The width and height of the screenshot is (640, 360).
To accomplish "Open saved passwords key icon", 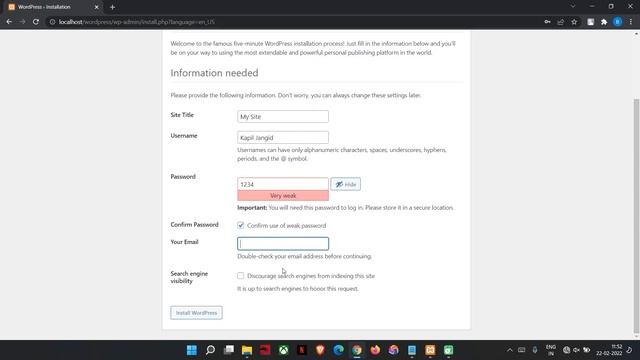I will (x=547, y=22).
